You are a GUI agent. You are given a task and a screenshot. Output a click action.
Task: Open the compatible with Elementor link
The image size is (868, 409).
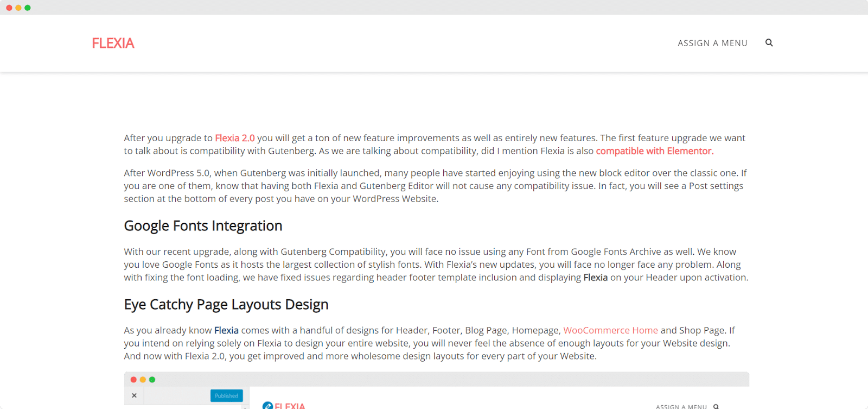655,151
